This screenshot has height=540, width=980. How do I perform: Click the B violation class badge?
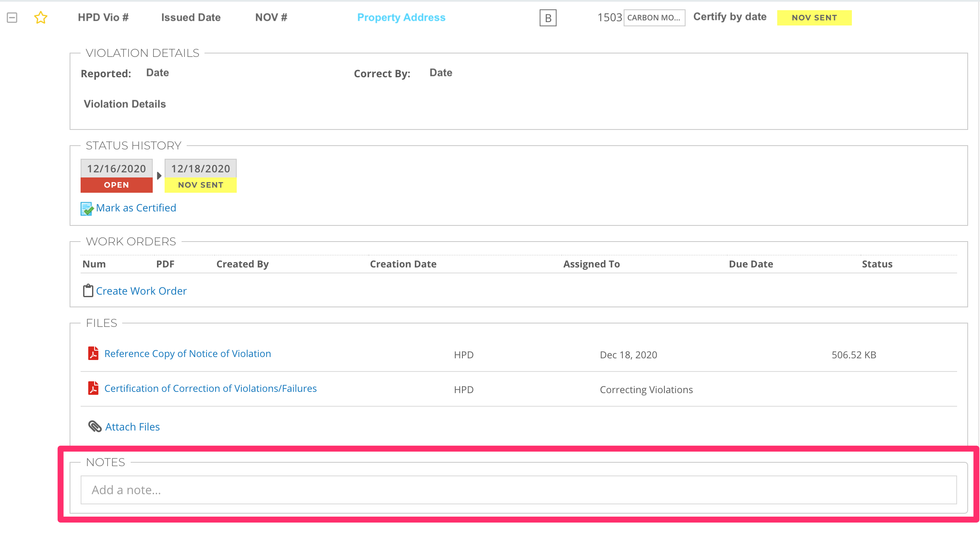point(548,18)
